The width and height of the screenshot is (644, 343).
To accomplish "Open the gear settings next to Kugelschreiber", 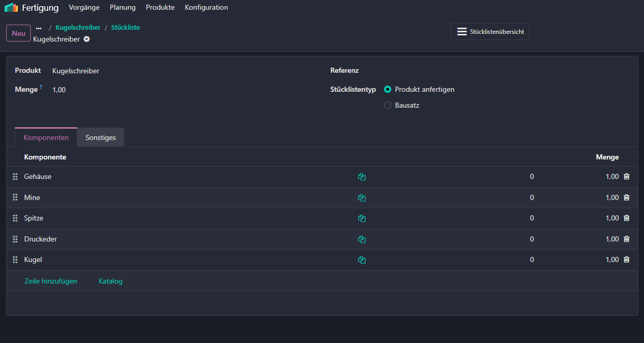I will pyautogui.click(x=87, y=39).
